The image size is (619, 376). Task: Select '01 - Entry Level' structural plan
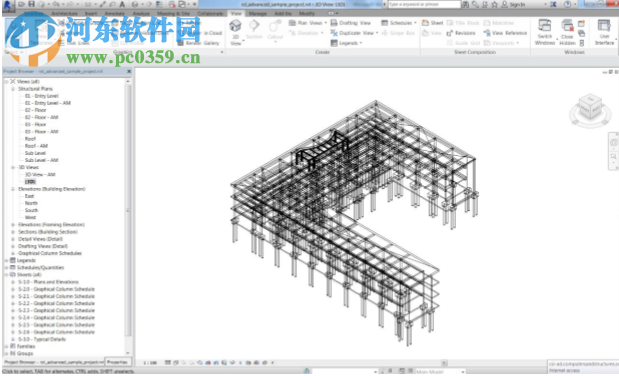tap(41, 96)
